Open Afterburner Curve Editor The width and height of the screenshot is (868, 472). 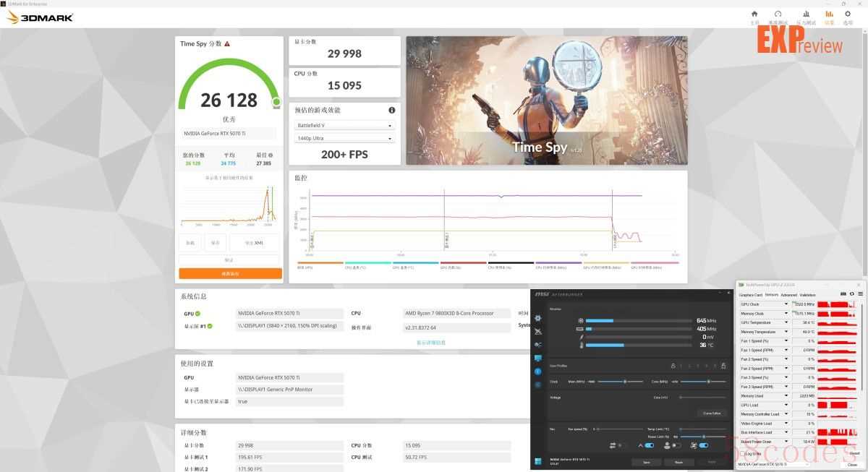click(x=712, y=413)
